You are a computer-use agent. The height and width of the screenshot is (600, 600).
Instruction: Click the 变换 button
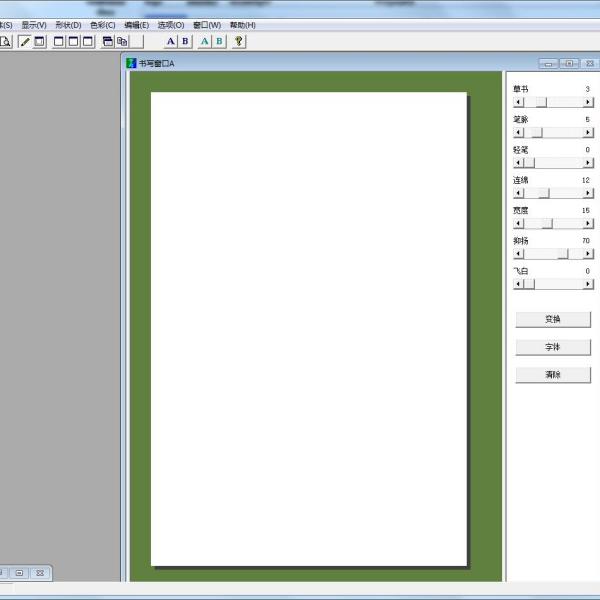pyautogui.click(x=553, y=320)
